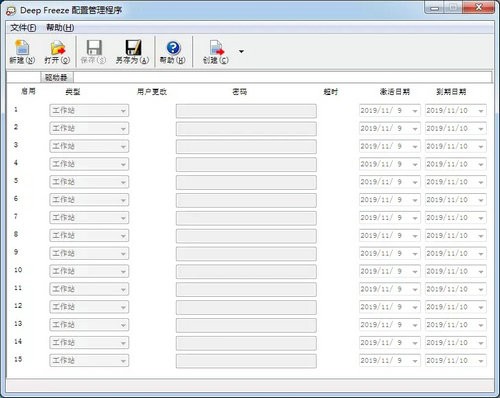Open row 11 到期日期 date picker
The image size is (500, 398).
[481, 289]
